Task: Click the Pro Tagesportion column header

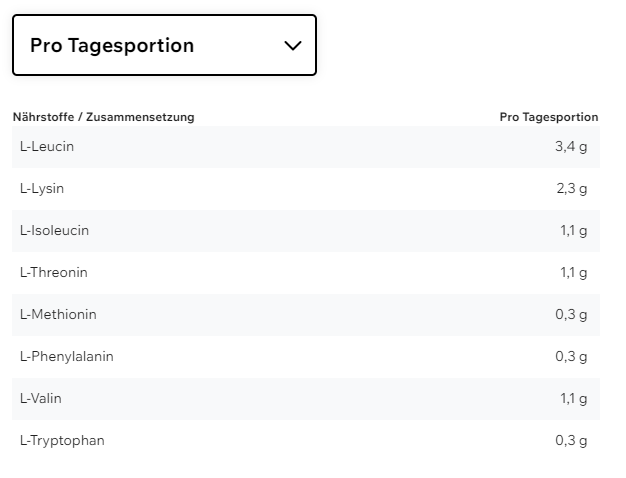Action: [548, 117]
